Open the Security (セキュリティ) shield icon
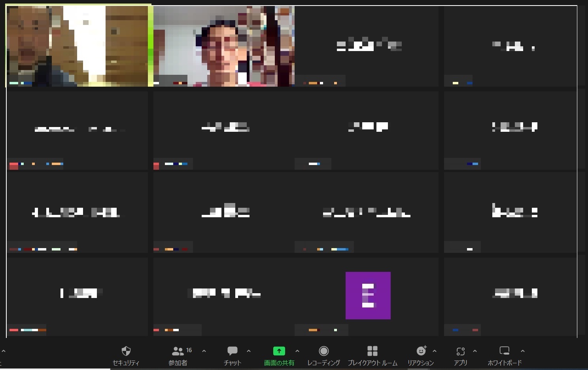This screenshot has height=370, width=588. [126, 351]
